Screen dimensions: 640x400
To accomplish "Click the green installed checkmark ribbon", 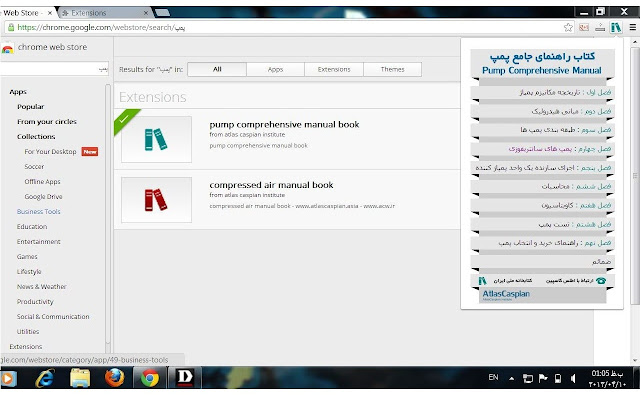I will point(124,119).
